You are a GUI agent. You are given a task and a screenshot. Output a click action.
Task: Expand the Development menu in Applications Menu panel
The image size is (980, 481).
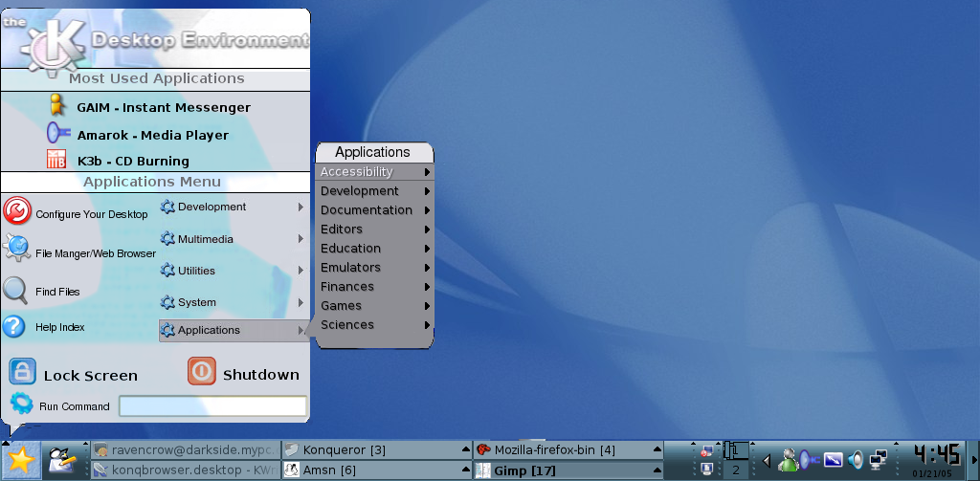234,207
